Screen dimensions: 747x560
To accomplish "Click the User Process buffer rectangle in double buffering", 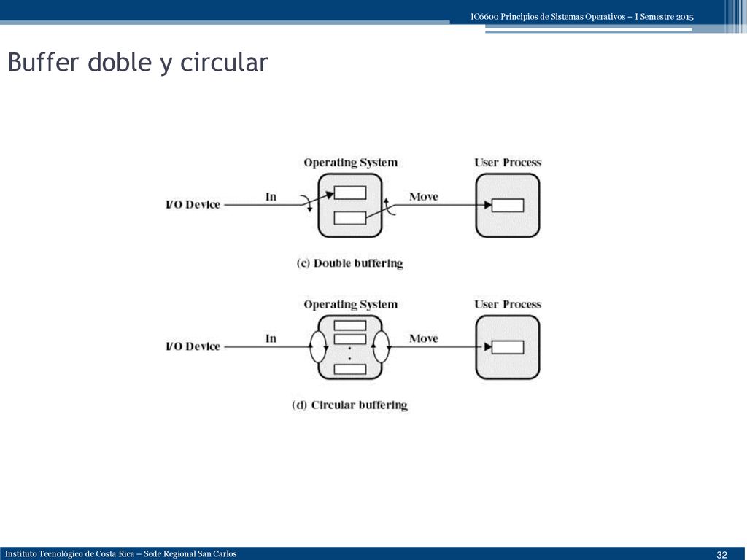I will click(x=508, y=205).
